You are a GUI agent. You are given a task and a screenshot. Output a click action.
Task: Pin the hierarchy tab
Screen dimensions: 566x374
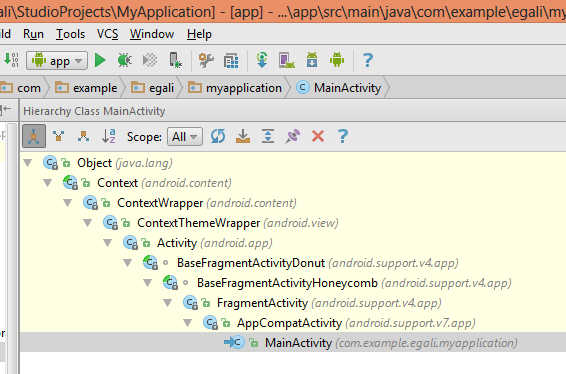[293, 136]
